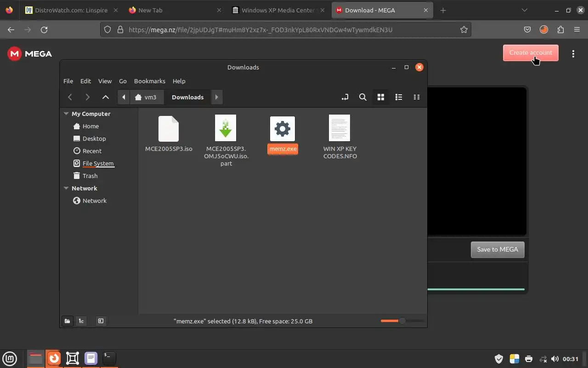Adjust the icon zoom slider

click(402, 321)
